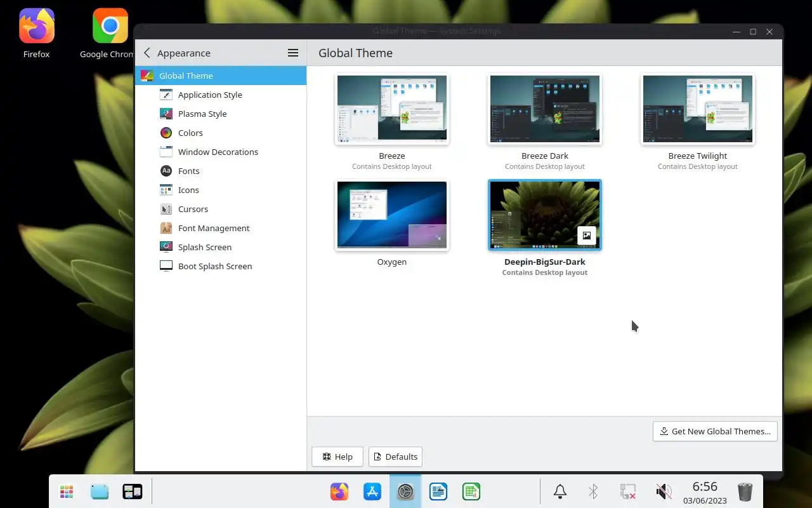Open the sidebar hamburger menu

click(x=293, y=53)
